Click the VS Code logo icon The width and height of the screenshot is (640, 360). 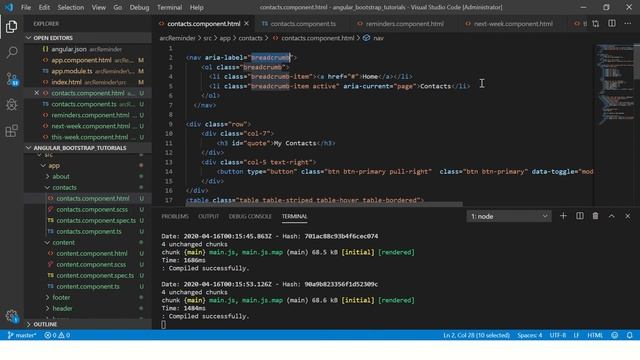click(9, 7)
